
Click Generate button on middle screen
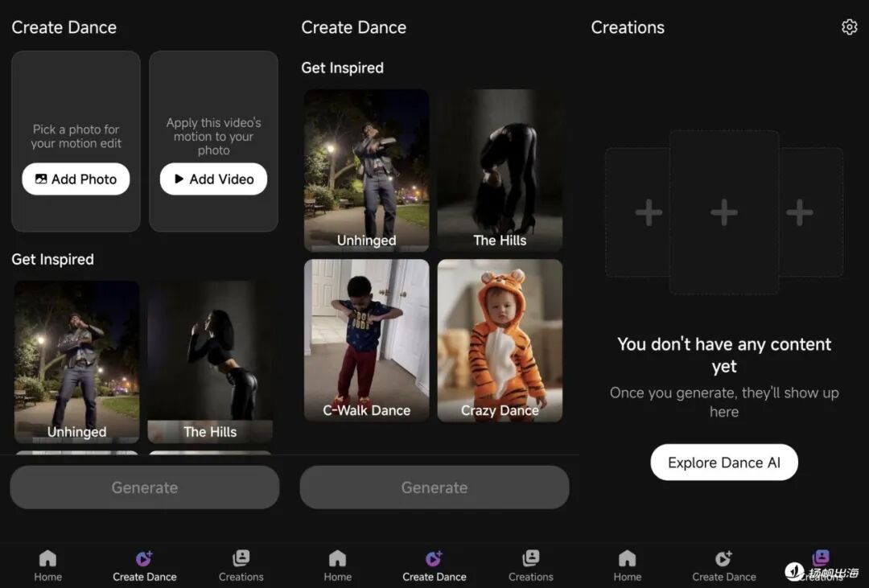click(x=434, y=487)
